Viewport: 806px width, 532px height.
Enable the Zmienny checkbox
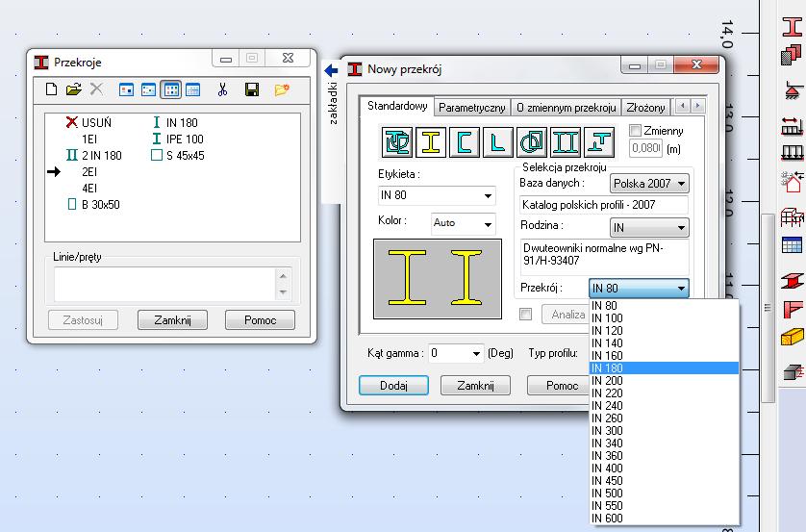636,131
